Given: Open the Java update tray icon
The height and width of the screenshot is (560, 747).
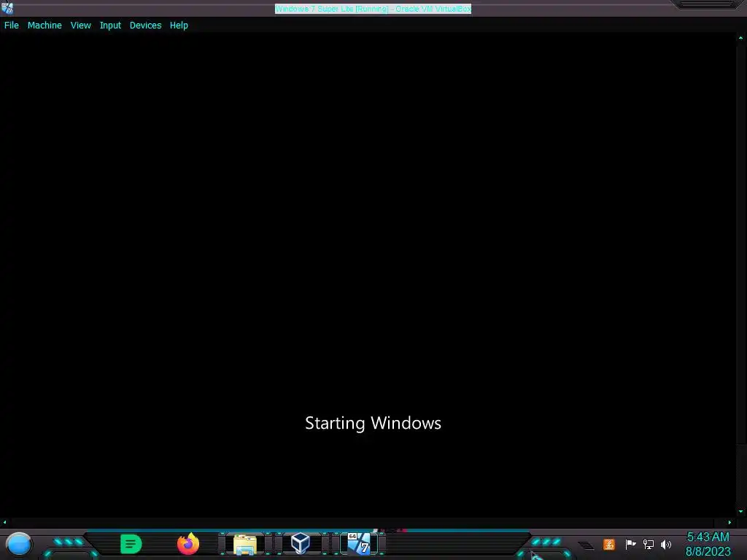Looking at the screenshot, I should click(609, 544).
